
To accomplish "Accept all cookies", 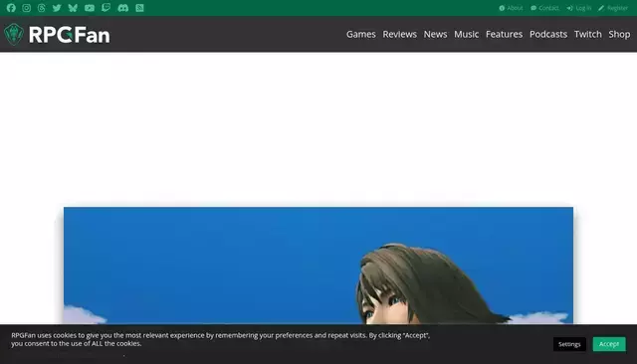I will [x=609, y=344].
